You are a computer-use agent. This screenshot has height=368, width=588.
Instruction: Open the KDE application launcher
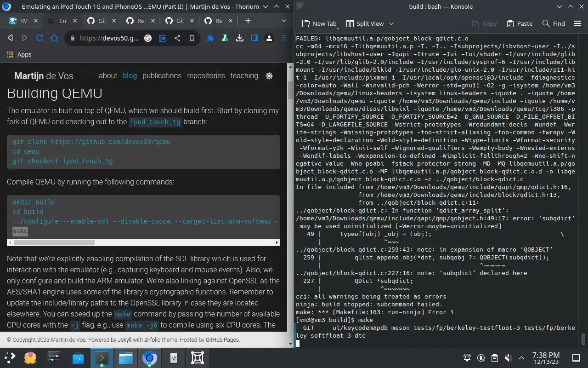click(x=10, y=357)
